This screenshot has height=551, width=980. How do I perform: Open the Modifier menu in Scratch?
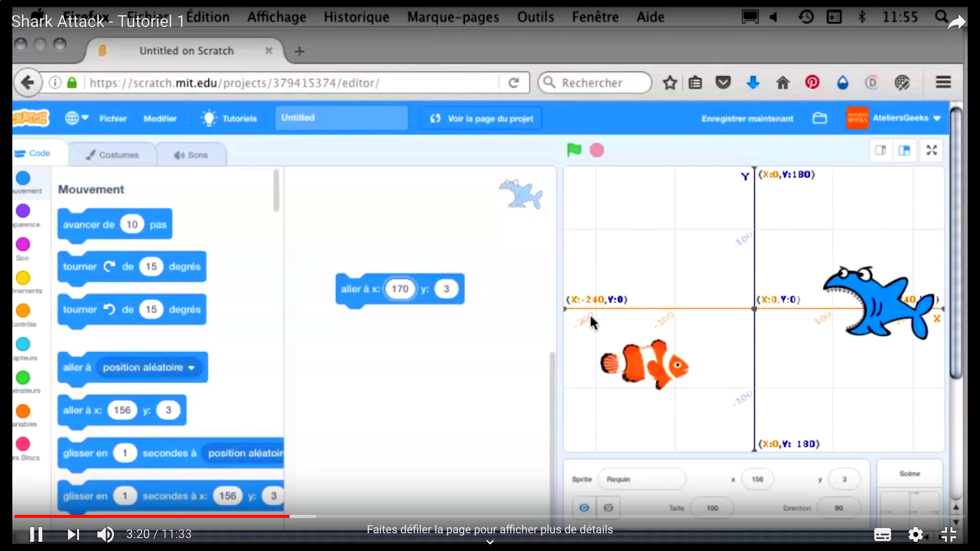click(160, 118)
